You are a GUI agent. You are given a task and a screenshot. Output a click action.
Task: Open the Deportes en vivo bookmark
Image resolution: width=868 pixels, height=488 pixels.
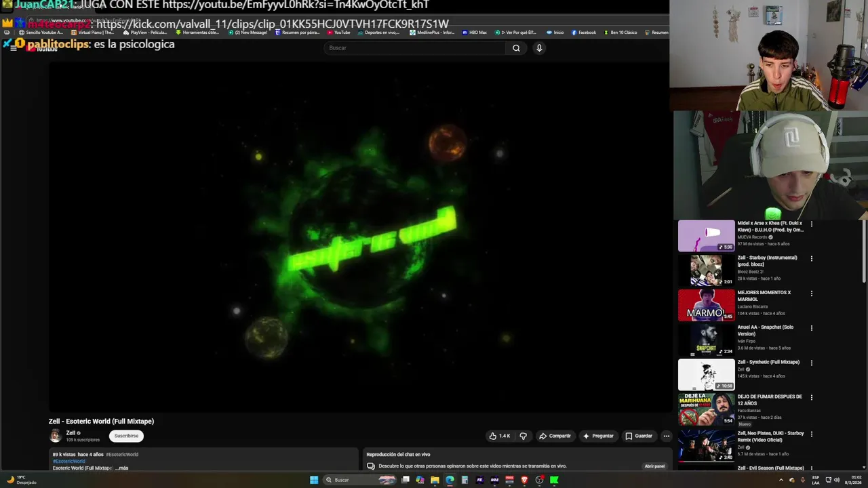(378, 33)
